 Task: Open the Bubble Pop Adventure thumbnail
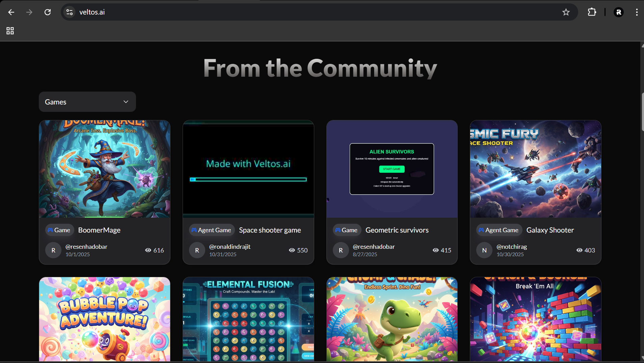pyautogui.click(x=105, y=319)
